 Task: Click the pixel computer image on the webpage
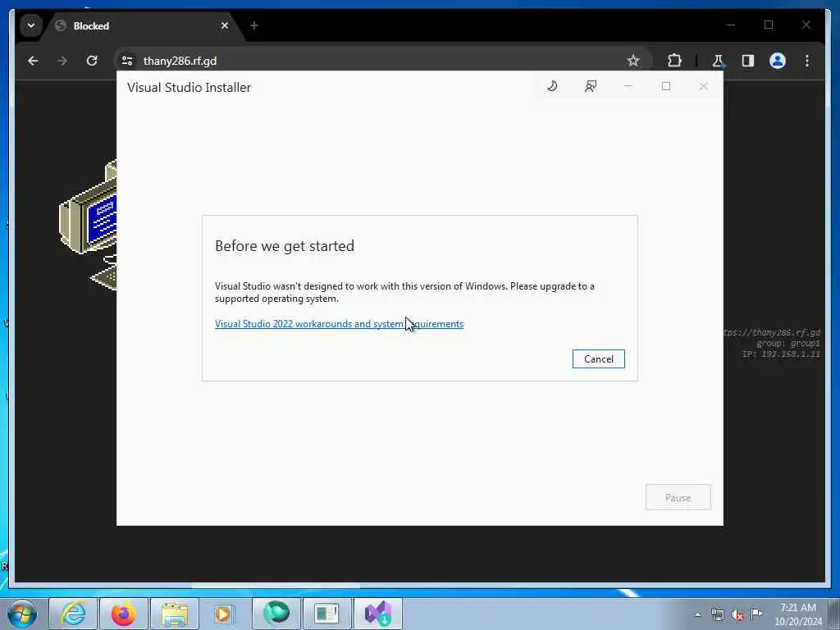pyautogui.click(x=89, y=225)
